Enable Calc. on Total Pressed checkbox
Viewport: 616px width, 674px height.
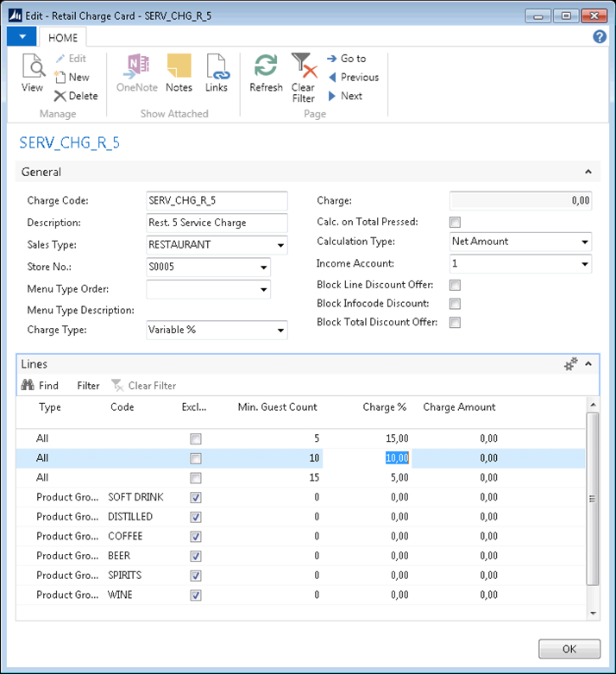(x=455, y=222)
